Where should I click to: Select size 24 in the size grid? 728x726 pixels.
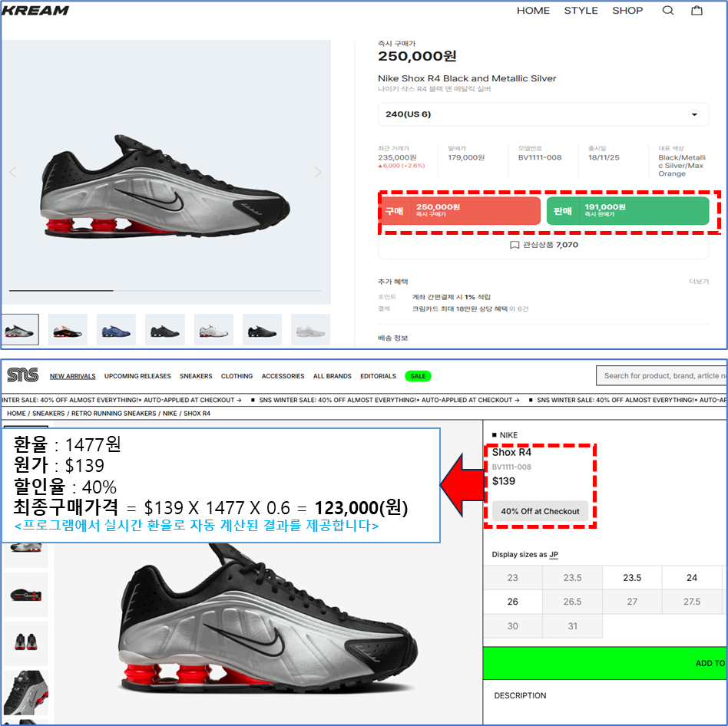click(692, 578)
